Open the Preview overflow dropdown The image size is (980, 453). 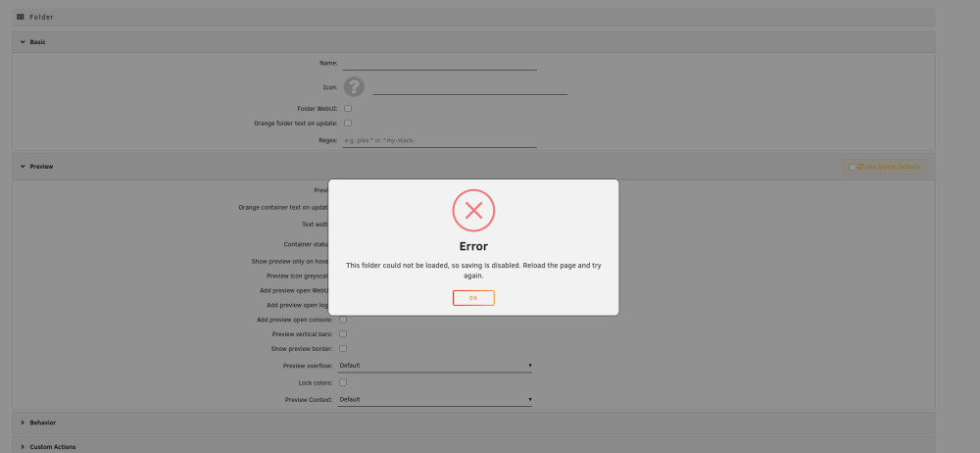click(434, 366)
